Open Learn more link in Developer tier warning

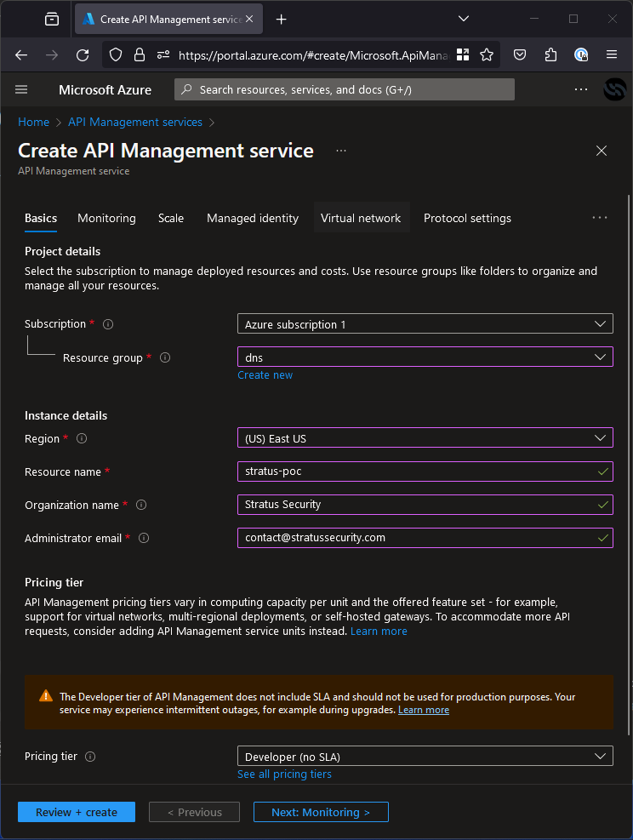coord(424,710)
